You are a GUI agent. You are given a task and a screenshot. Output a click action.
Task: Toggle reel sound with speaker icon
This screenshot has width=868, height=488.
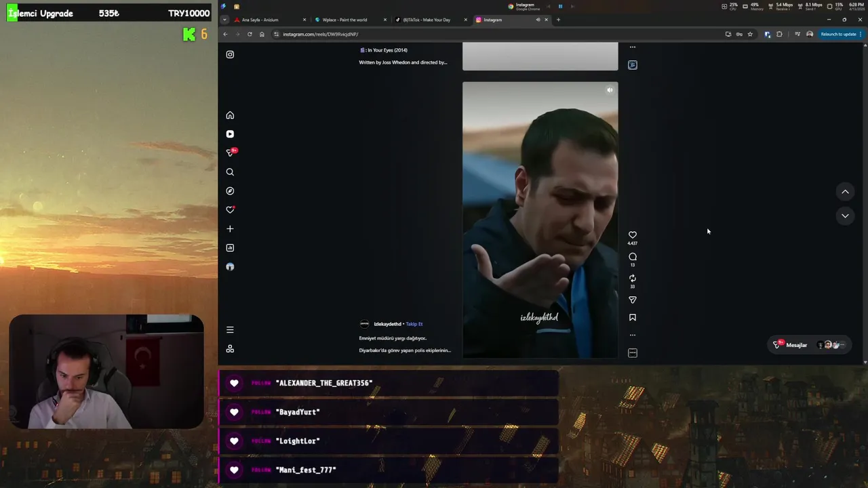(610, 90)
